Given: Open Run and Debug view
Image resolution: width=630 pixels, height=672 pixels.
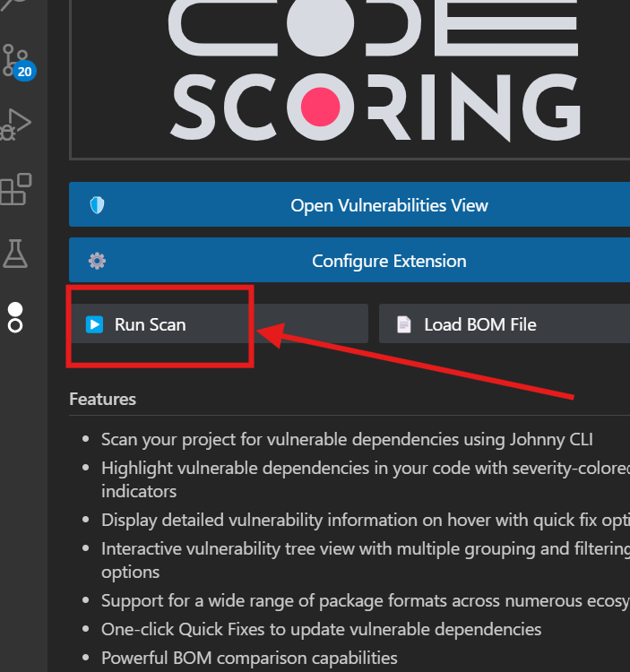Looking at the screenshot, I should pos(15,125).
